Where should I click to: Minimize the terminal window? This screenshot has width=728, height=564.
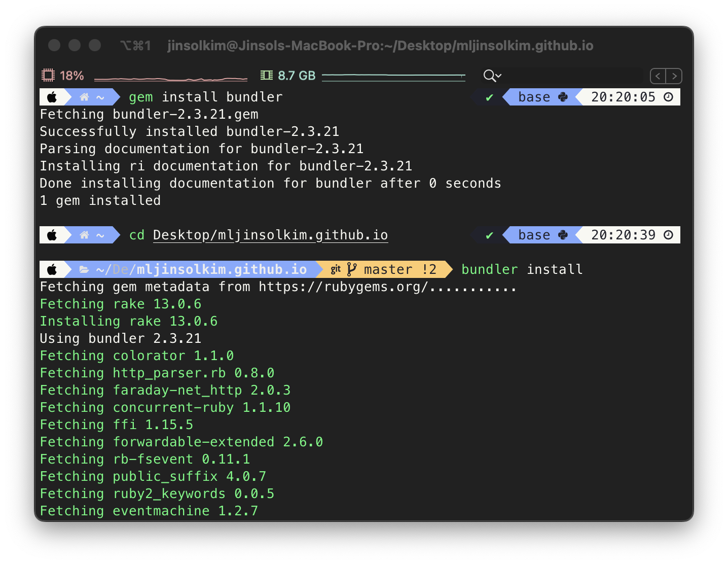click(x=75, y=45)
